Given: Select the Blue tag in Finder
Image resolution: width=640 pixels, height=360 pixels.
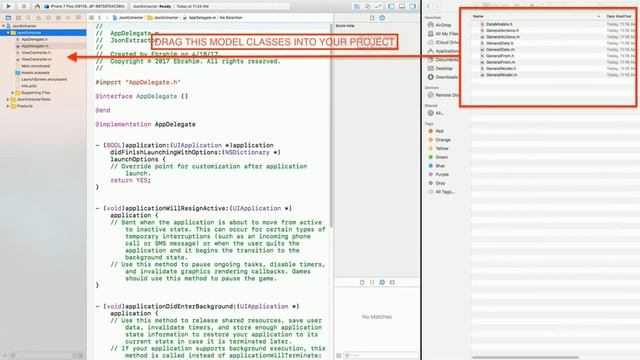Looking at the screenshot, I should click(436, 166).
